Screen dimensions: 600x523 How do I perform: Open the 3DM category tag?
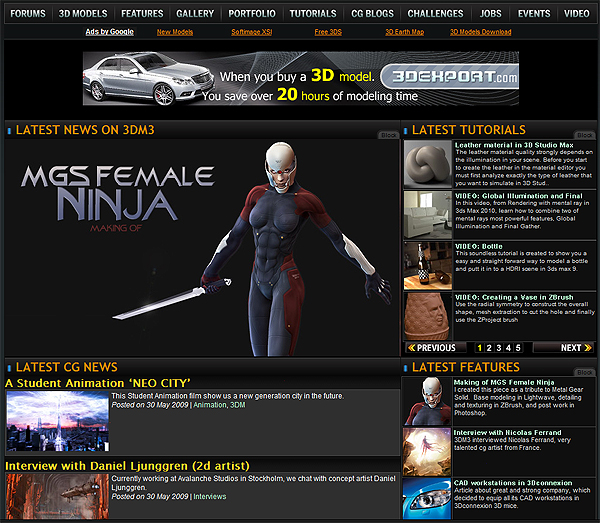coord(238,405)
